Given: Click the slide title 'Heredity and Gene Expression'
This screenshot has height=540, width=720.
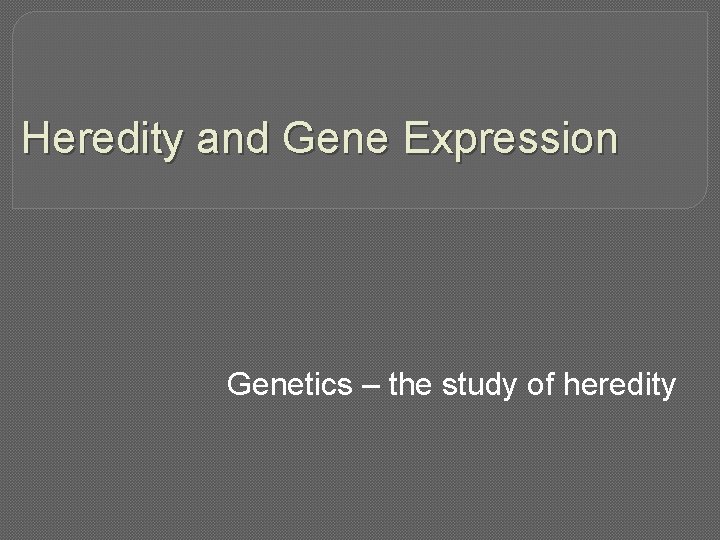Looking at the screenshot, I should click(320, 139).
